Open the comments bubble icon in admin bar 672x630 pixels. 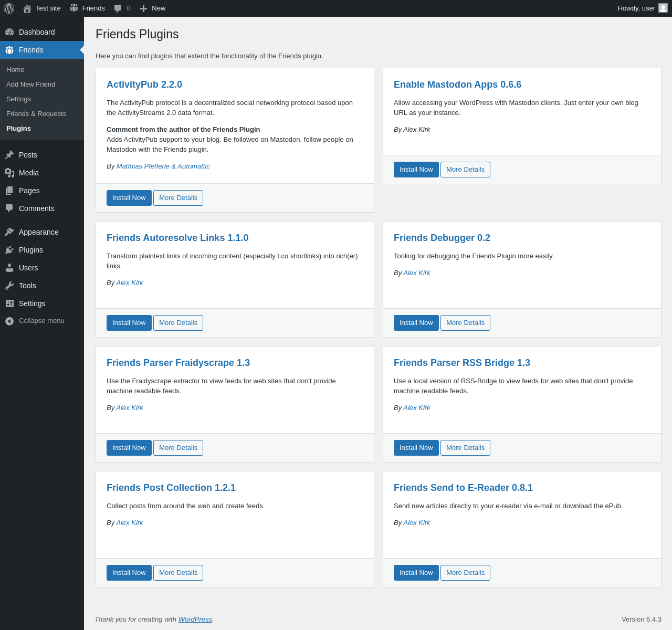(x=118, y=8)
